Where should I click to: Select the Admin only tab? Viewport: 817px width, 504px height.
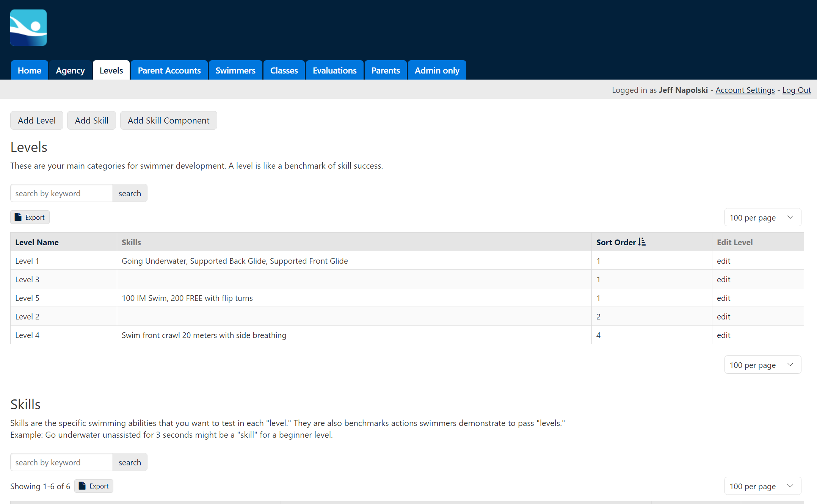437,70
